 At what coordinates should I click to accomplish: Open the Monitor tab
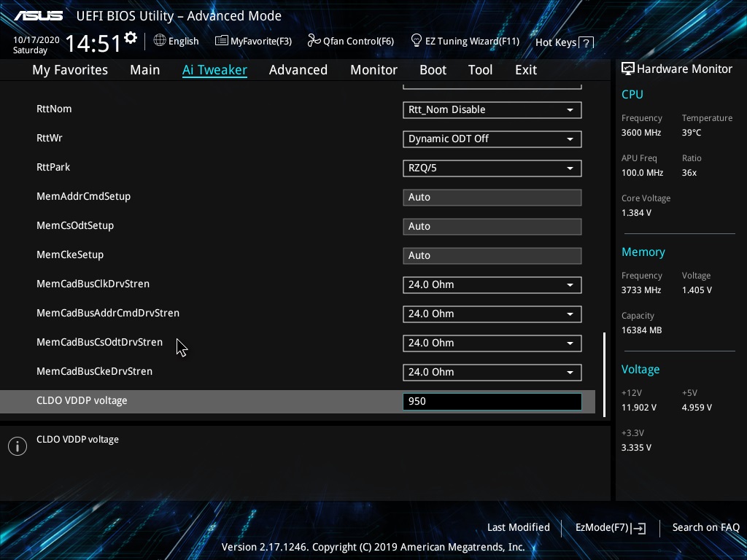373,70
